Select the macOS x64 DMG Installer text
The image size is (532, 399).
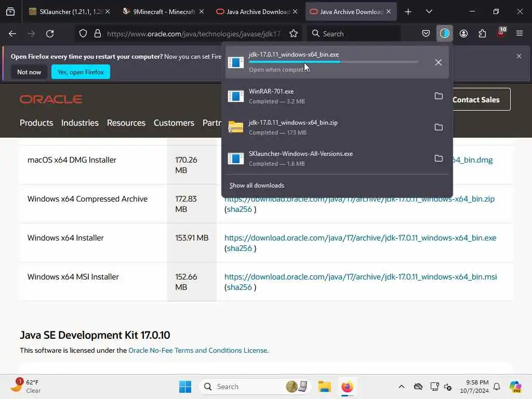[72, 160]
